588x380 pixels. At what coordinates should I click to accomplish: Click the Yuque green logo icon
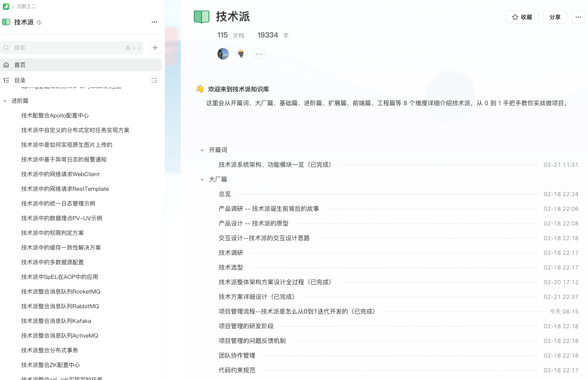pyautogui.click(x=6, y=7)
